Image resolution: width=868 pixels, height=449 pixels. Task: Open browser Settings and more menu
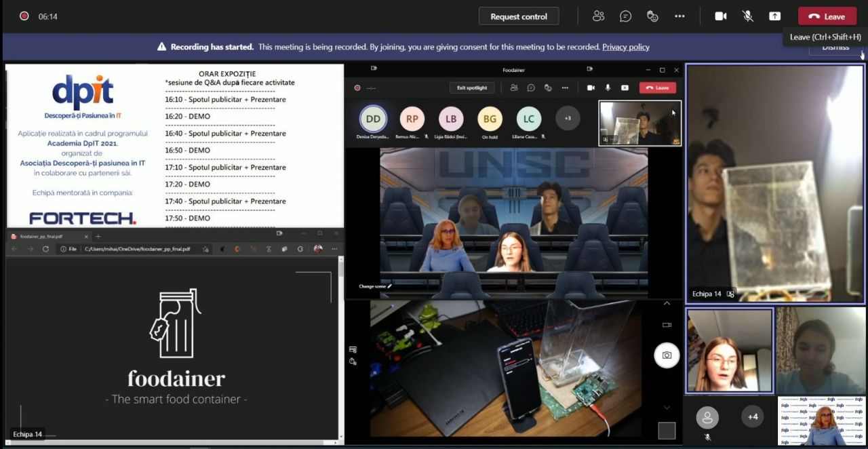(334, 249)
